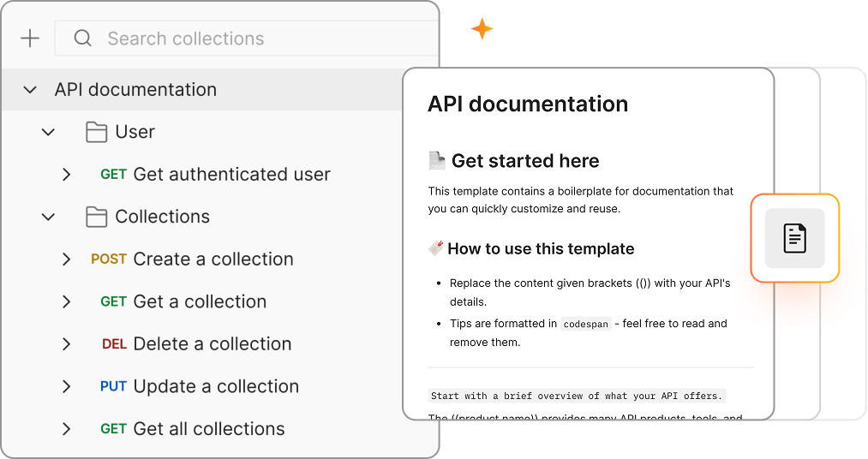Click the API documentation heading in doc panel
The width and height of the screenshot is (868, 459).
tap(528, 104)
